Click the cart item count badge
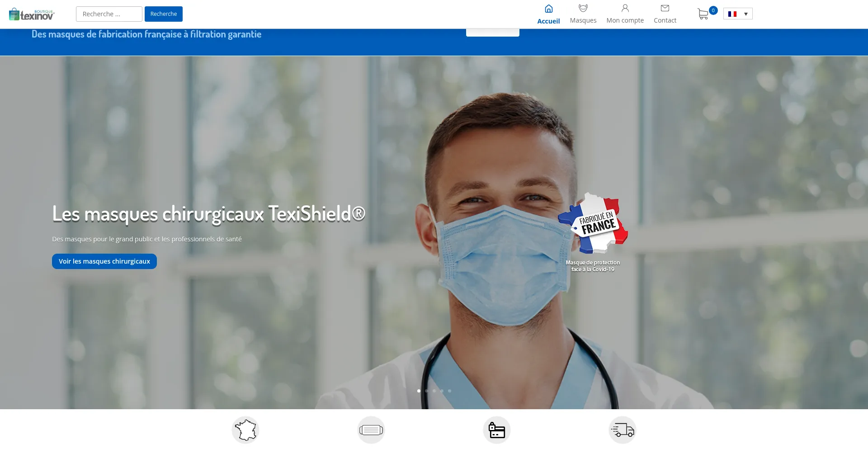Viewport: 868px width, 449px height. 713,10
